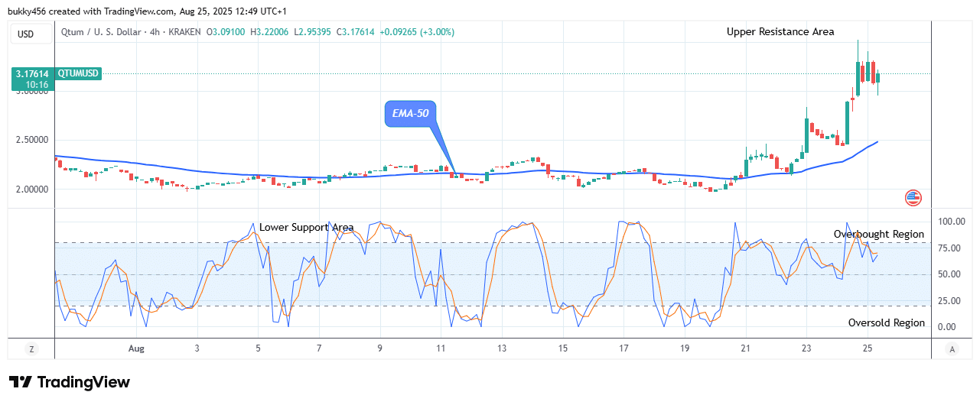The image size is (980, 405).
Task: Click the 2.00000 price axis value
Action: click(x=33, y=190)
